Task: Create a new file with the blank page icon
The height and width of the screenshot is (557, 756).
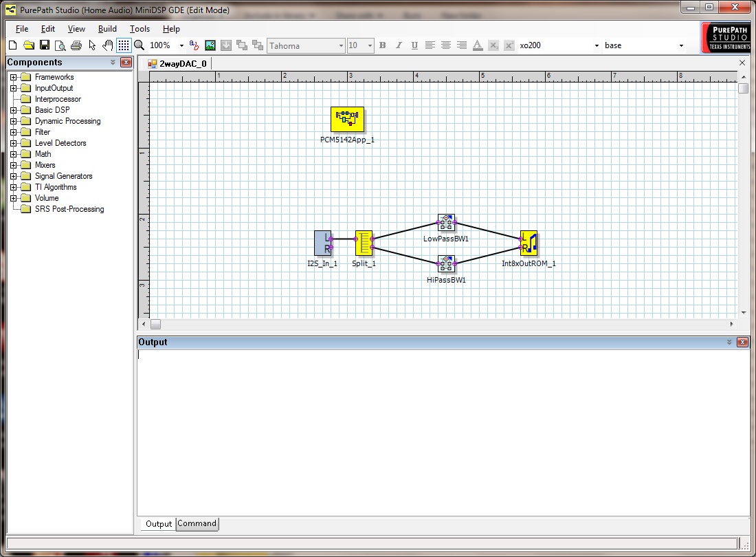Action: (13, 45)
